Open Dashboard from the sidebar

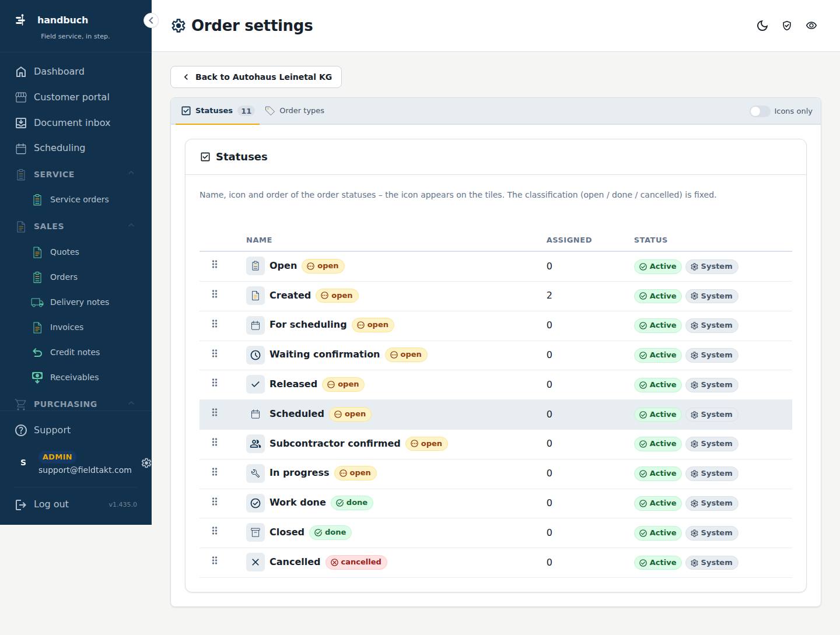[x=76, y=72]
